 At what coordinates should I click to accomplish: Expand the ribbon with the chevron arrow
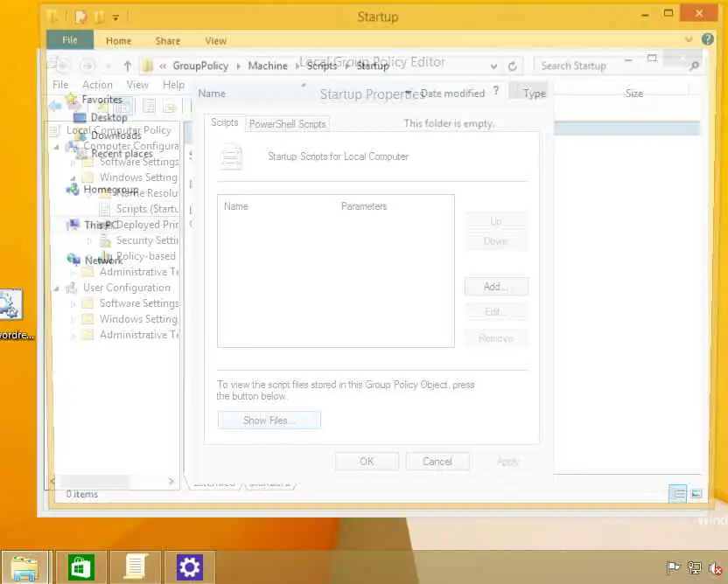[x=689, y=39]
